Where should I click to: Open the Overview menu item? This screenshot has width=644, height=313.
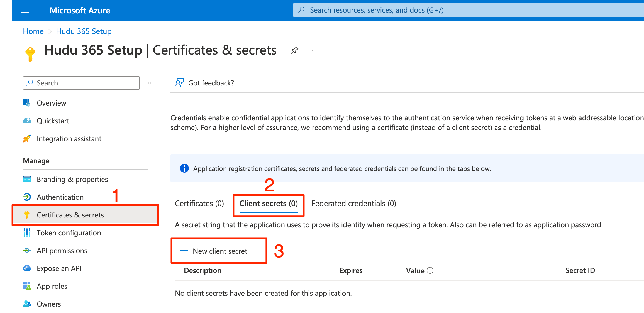(x=51, y=103)
